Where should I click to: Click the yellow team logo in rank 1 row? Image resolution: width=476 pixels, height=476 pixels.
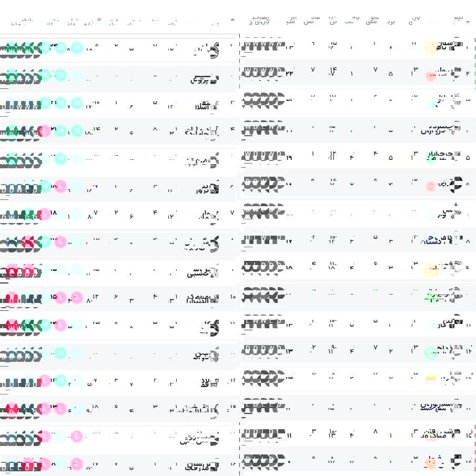point(430,48)
